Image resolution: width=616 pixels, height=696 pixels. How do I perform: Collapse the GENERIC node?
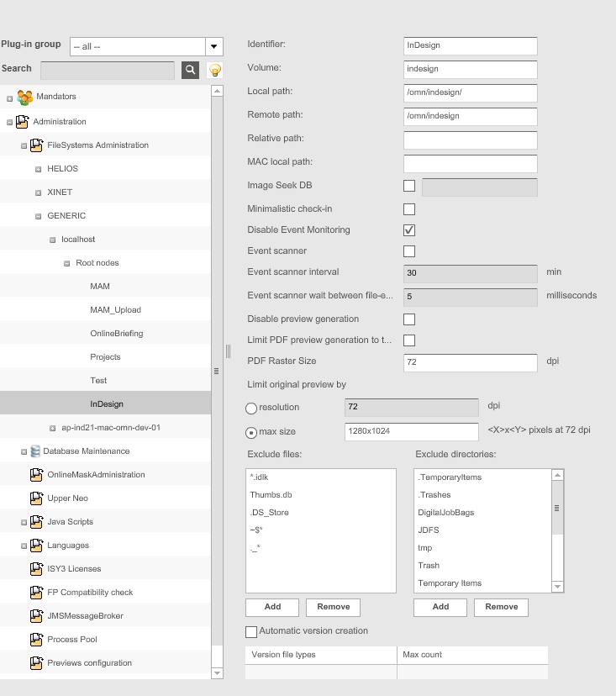(38, 216)
